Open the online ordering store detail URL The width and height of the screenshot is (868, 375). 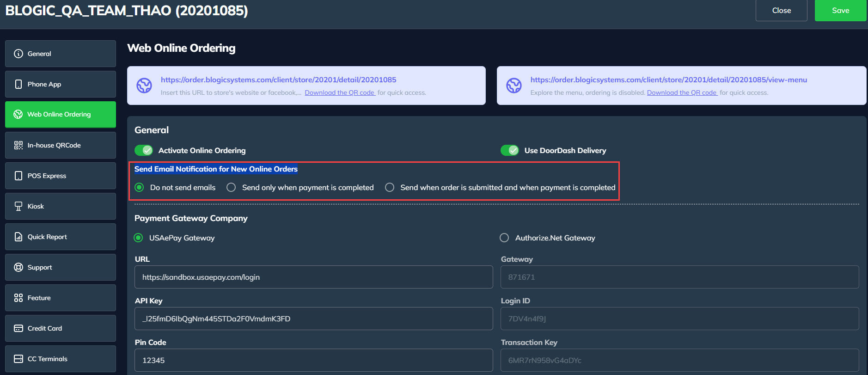point(278,80)
